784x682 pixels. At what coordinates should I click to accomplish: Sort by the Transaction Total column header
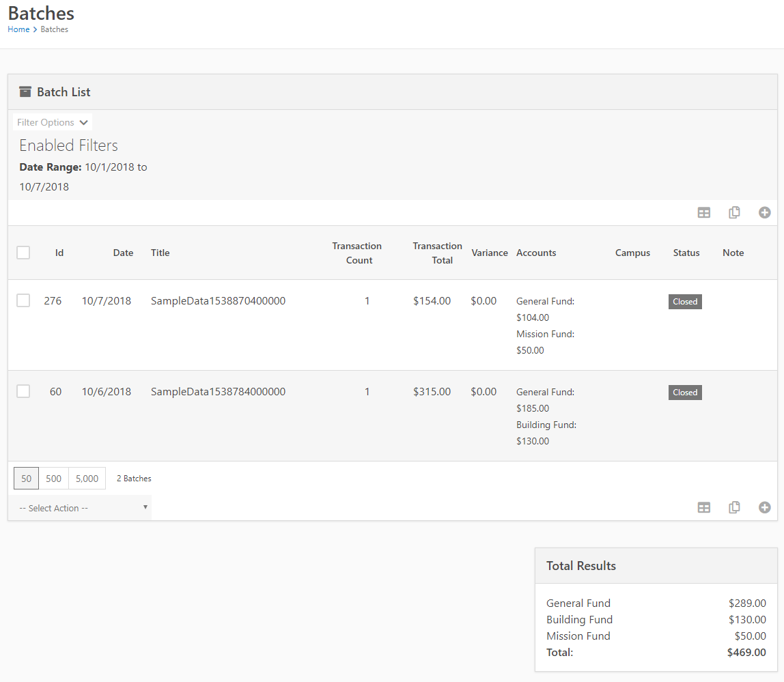click(437, 252)
